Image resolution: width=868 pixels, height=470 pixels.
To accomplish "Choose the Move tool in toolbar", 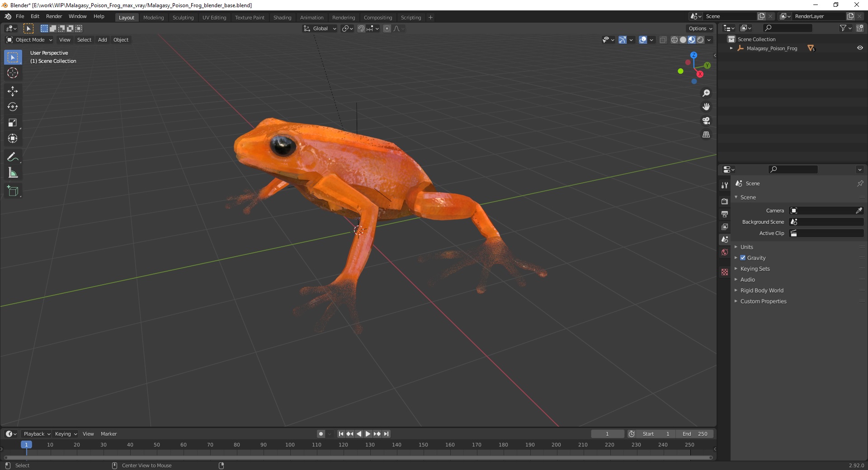I will click(x=13, y=91).
